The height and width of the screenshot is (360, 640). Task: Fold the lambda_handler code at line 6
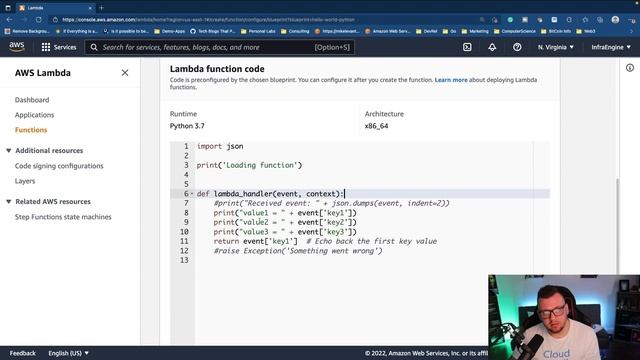coord(192,193)
